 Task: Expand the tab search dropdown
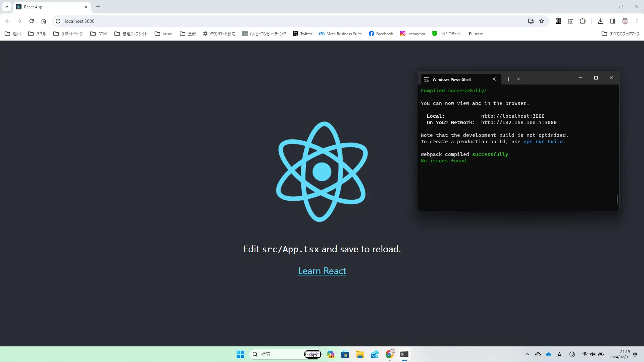pyautogui.click(x=6, y=7)
